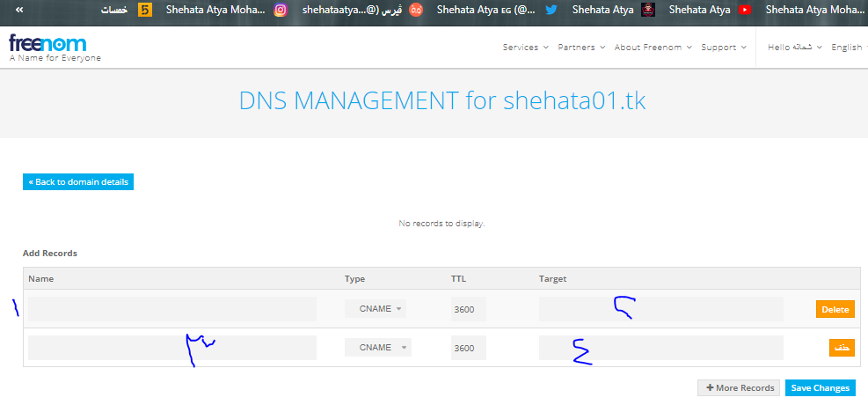
Task: Click the bookmarks overflow chevron
Action: [x=19, y=10]
